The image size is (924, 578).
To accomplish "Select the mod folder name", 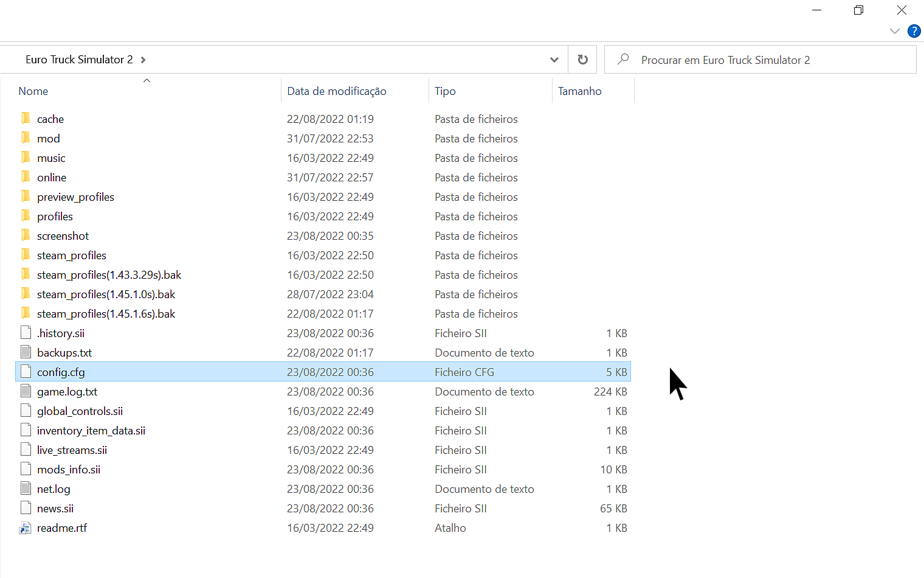I will tap(49, 139).
